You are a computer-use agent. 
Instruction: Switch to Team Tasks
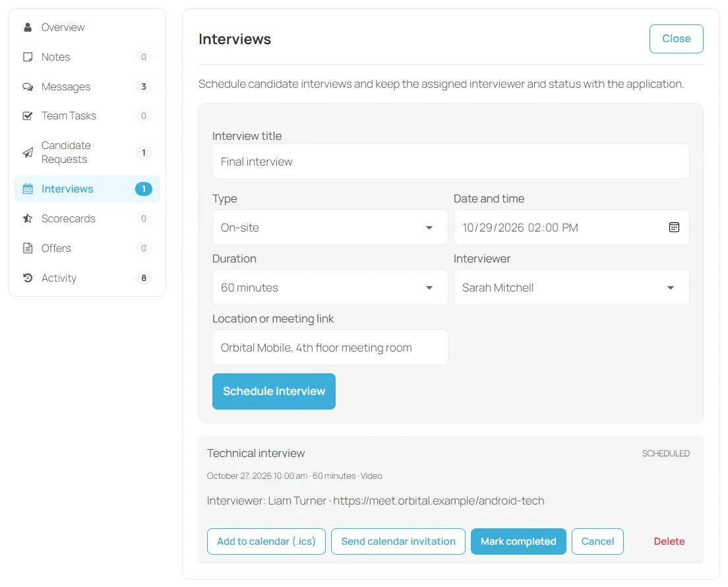(x=87, y=115)
